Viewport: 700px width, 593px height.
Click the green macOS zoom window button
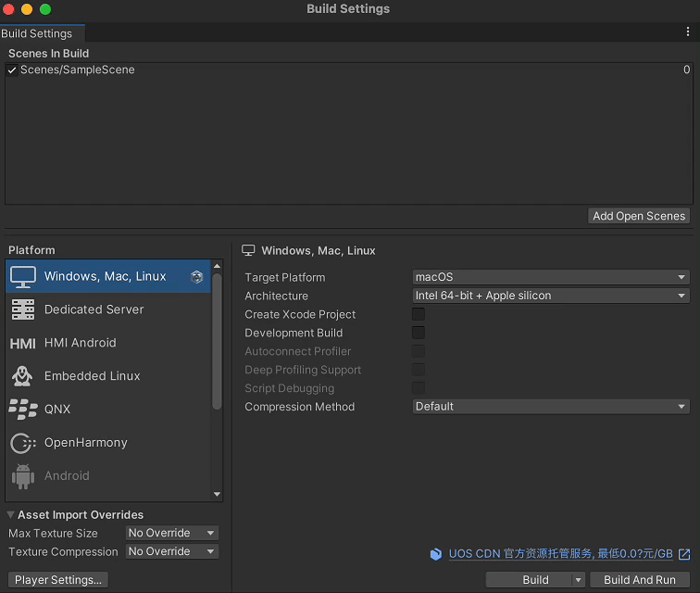click(x=45, y=9)
